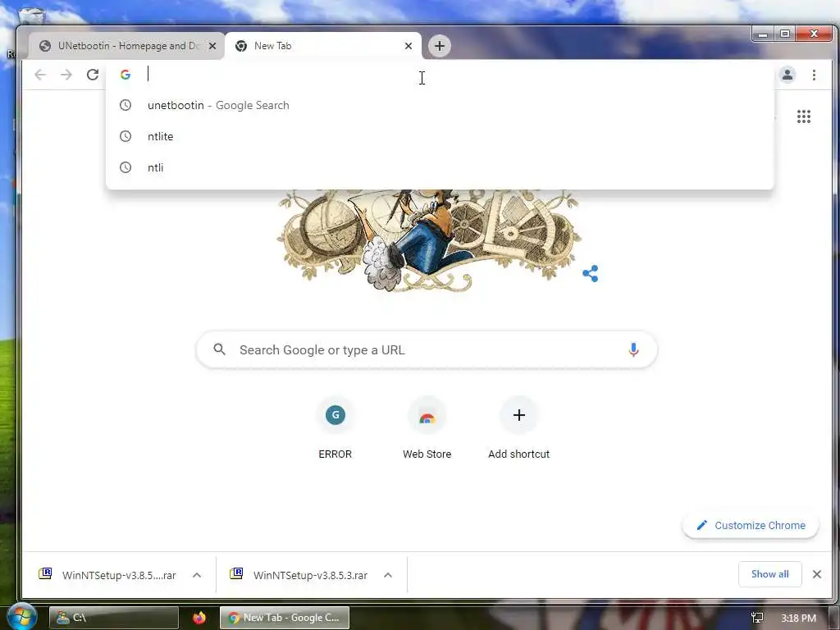Click the Add shortcut tile
The image size is (840, 630).
click(x=518, y=428)
